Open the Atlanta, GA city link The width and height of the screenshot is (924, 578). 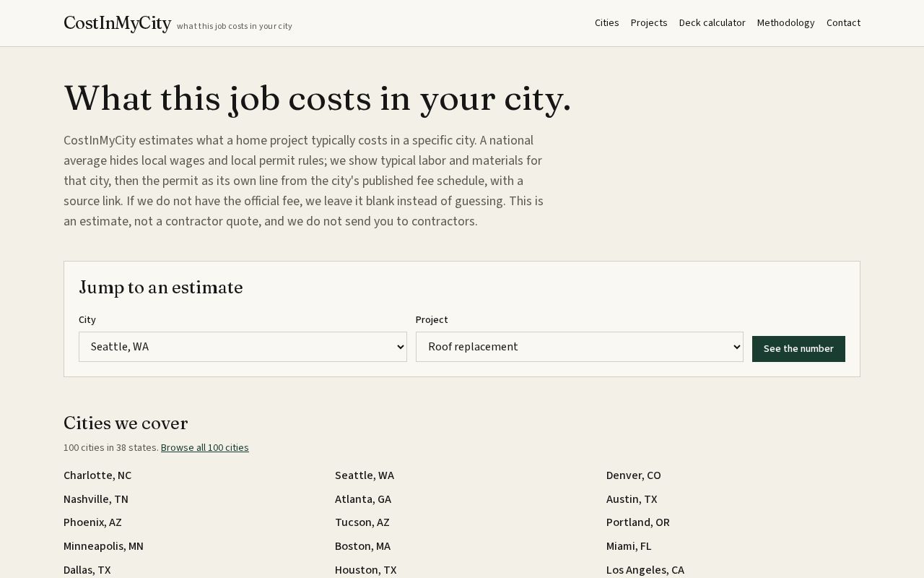tap(363, 499)
